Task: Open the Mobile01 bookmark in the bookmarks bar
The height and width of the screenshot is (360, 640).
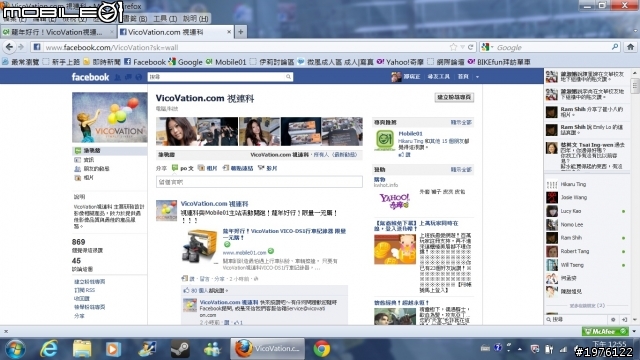Action: pos(226,62)
